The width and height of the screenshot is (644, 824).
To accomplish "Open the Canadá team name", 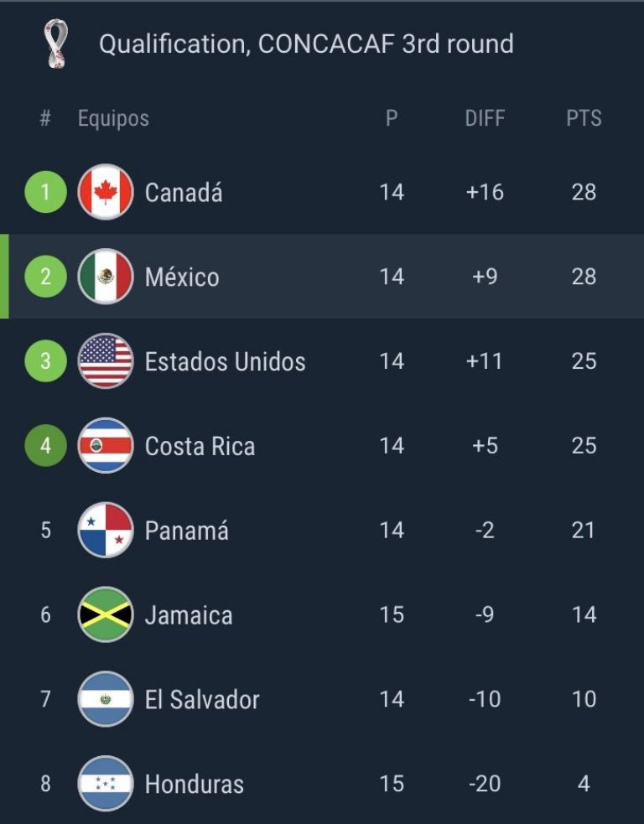I will click(184, 192).
